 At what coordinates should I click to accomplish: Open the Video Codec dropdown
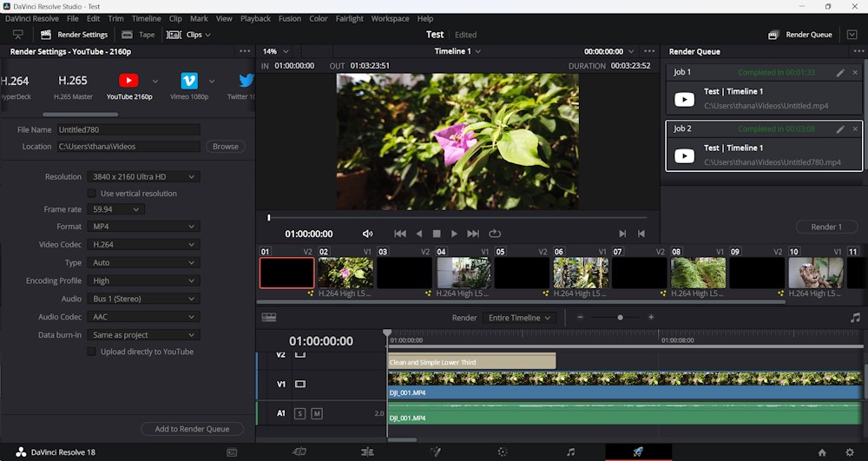pyautogui.click(x=143, y=244)
